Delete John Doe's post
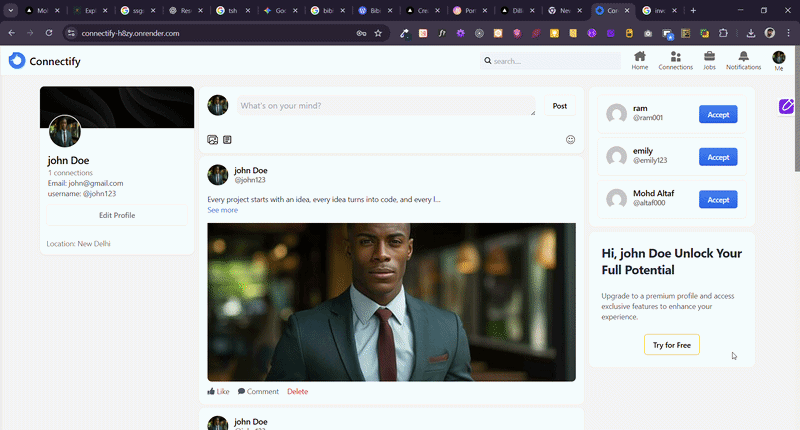800x430 pixels. coord(297,391)
